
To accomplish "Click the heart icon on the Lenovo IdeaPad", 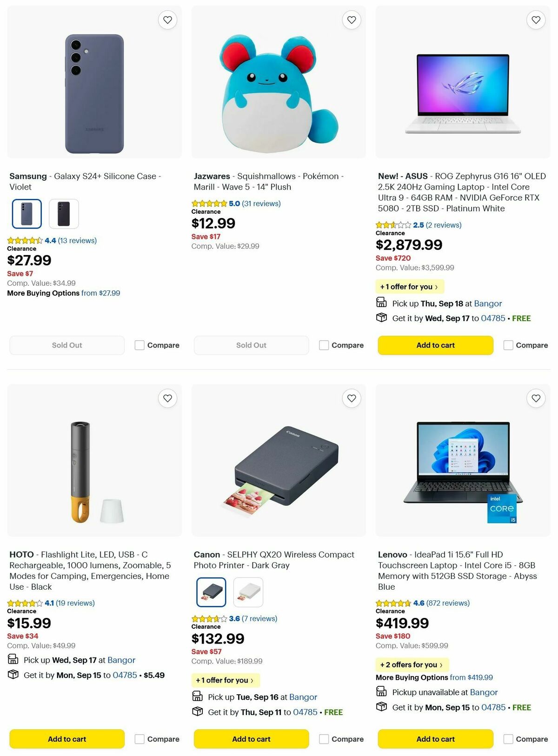I will coord(536,398).
